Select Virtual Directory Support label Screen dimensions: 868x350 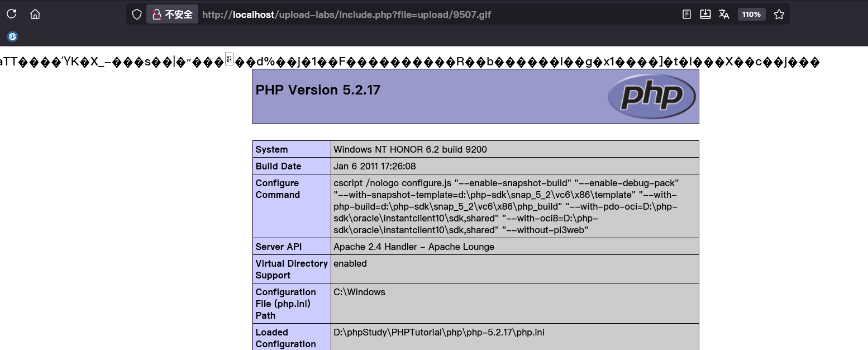click(292, 269)
